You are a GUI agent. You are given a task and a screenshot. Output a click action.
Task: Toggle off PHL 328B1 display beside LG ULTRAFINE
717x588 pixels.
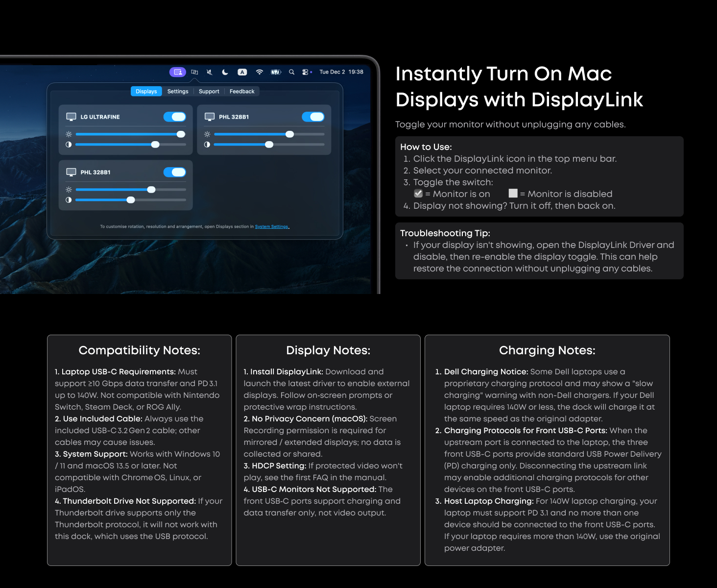(313, 117)
